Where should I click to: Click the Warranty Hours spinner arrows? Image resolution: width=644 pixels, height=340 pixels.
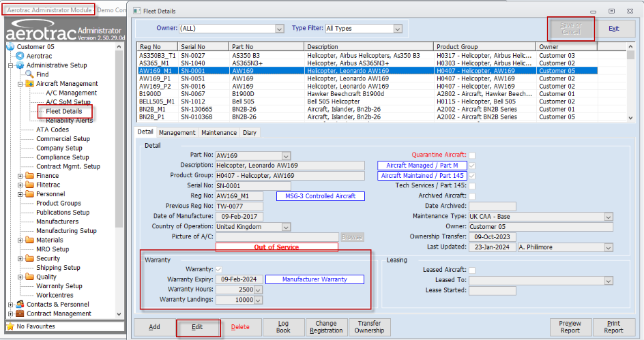pyautogui.click(x=259, y=290)
